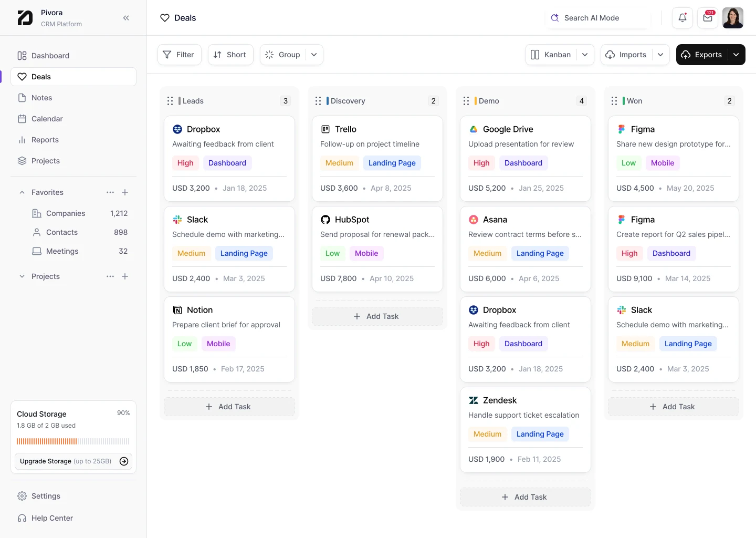Click the arrow icon on Upgrade Storage
Viewport: 756px width, 538px height.
pyautogui.click(x=124, y=461)
